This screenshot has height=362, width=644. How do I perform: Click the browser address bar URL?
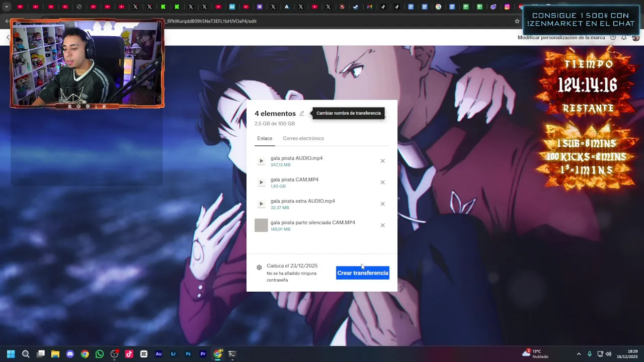pos(212,21)
